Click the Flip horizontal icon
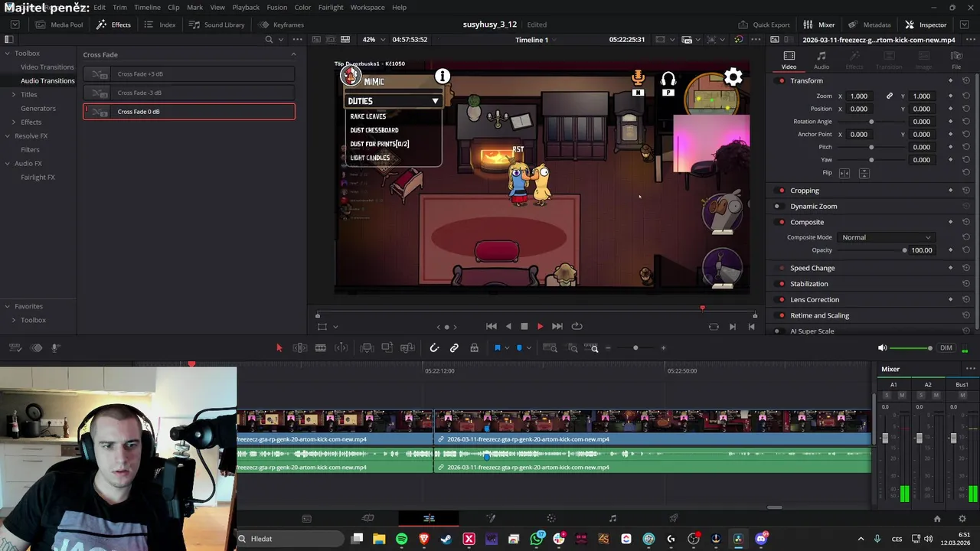This screenshot has width=980, height=551. click(x=844, y=173)
